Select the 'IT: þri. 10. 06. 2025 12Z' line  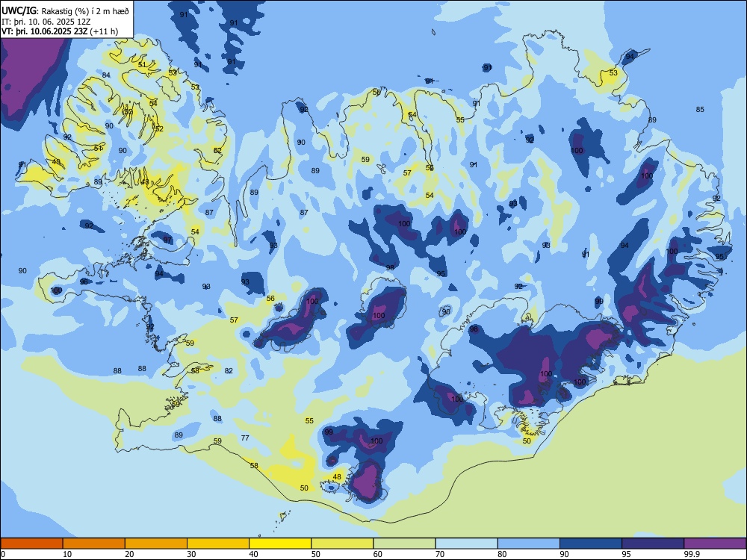pyautogui.click(x=46, y=22)
